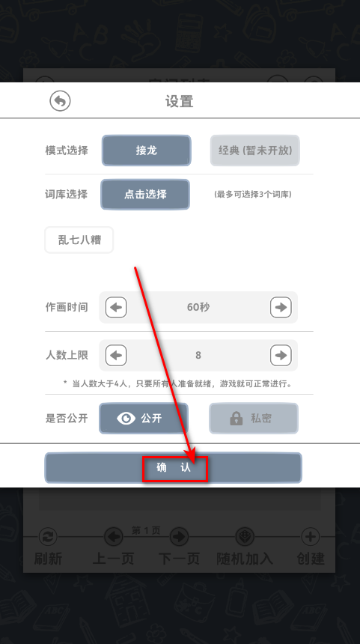Viewport: 360px width, 644px height.
Task: Click the player limit value 8
Action: [198, 355]
